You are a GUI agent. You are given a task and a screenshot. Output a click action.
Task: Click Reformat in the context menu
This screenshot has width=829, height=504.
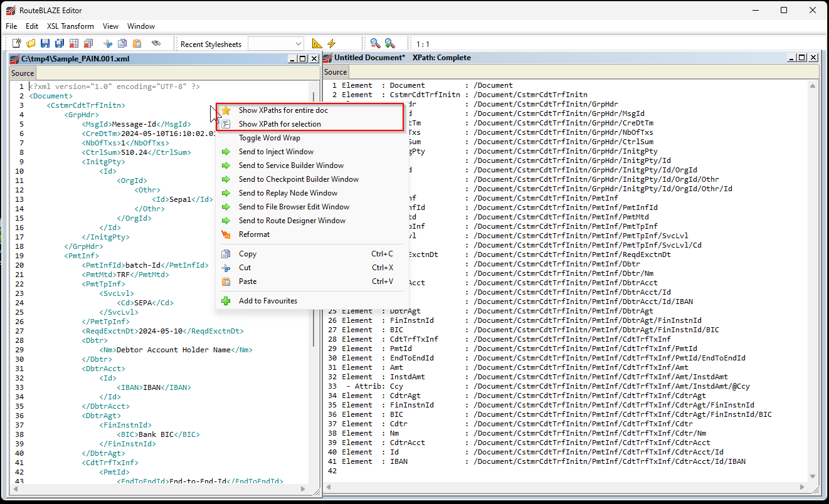(x=254, y=234)
